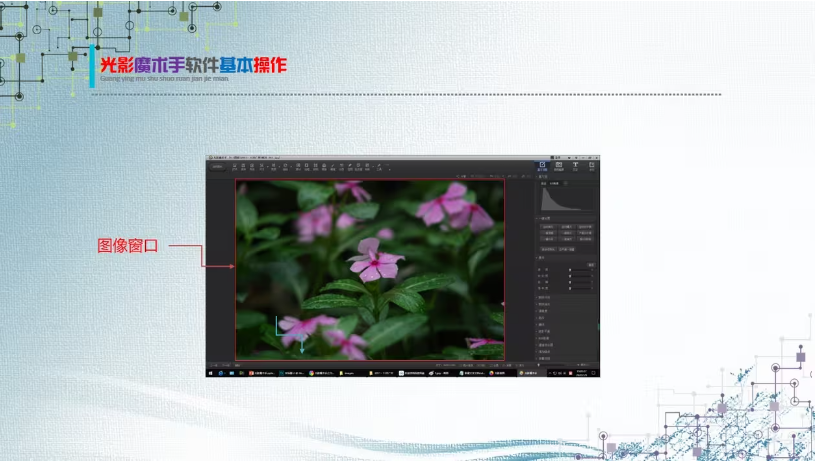Open the Layout (排版) toolbar icon
Image resolution: width=818 pixels, height=462 pixels.
(367, 167)
